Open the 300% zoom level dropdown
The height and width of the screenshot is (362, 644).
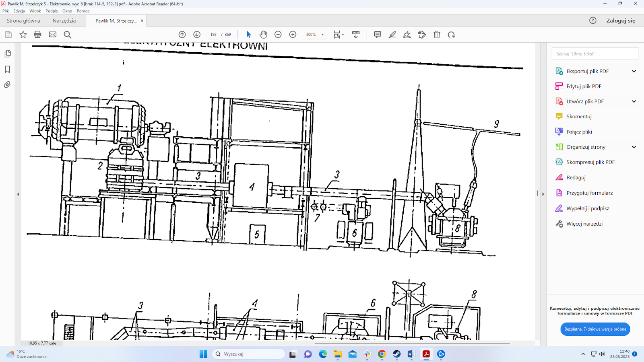[x=322, y=35]
